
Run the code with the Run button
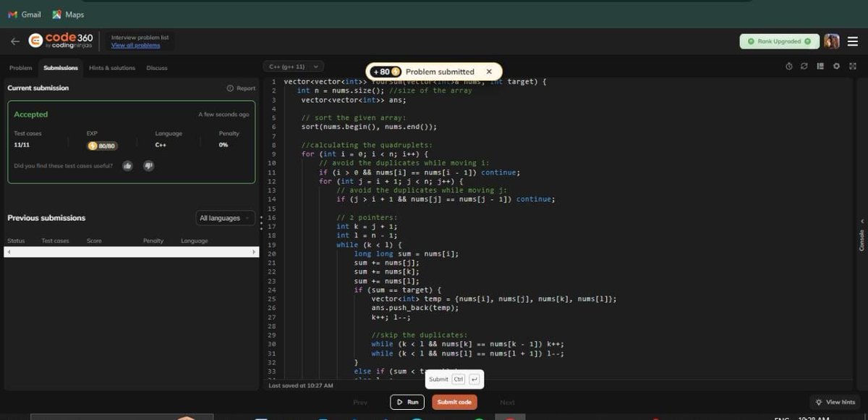[407, 402]
